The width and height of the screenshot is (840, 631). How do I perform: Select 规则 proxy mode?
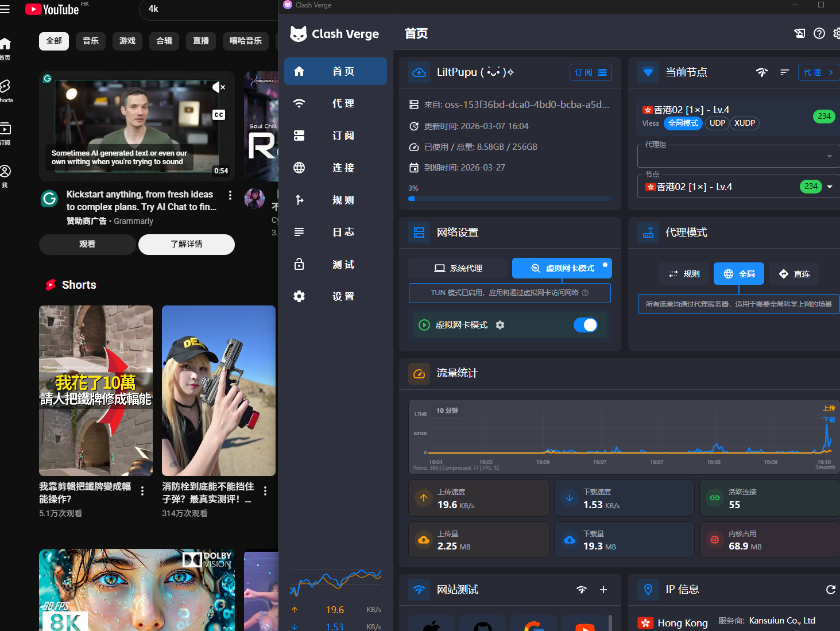point(684,274)
